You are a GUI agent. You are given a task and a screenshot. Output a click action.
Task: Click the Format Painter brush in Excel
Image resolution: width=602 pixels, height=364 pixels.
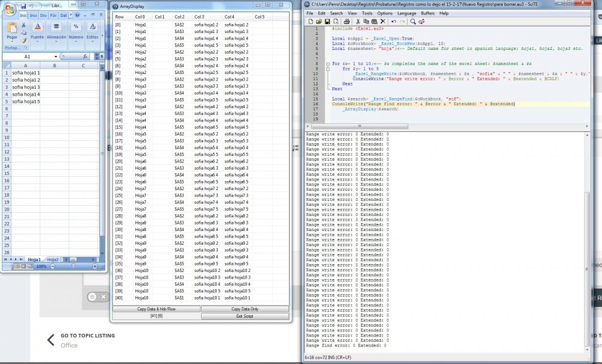coord(23,40)
